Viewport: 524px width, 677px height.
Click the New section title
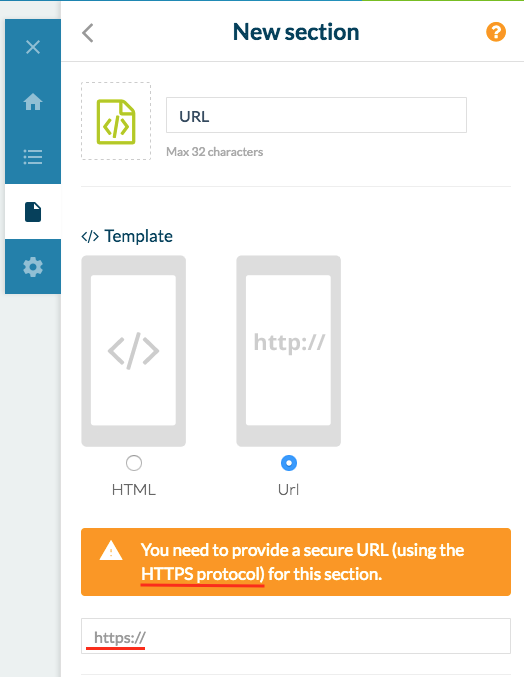click(x=296, y=32)
